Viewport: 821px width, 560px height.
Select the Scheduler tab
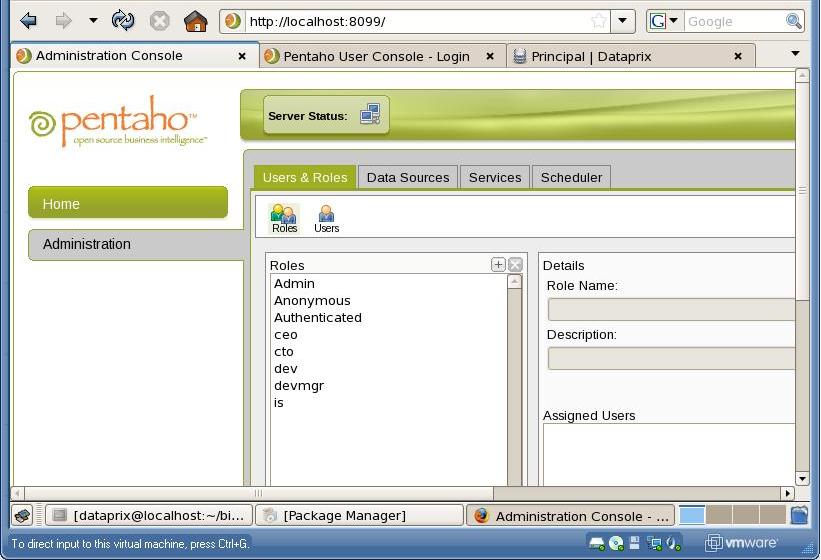pyautogui.click(x=571, y=177)
